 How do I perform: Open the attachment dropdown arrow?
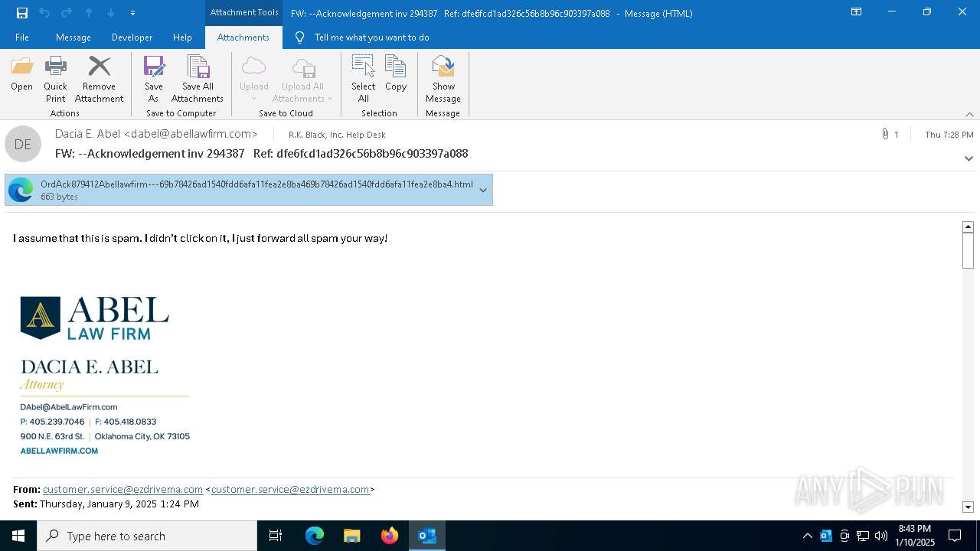click(x=483, y=190)
